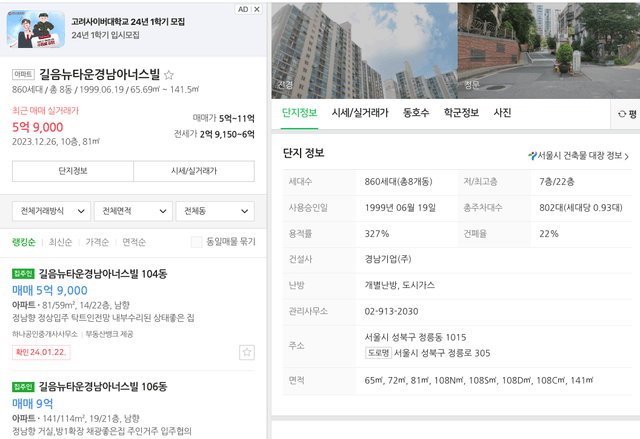Click the 확인 24.01.22. confirmation tag
The width and height of the screenshot is (640, 439).
click(x=41, y=352)
